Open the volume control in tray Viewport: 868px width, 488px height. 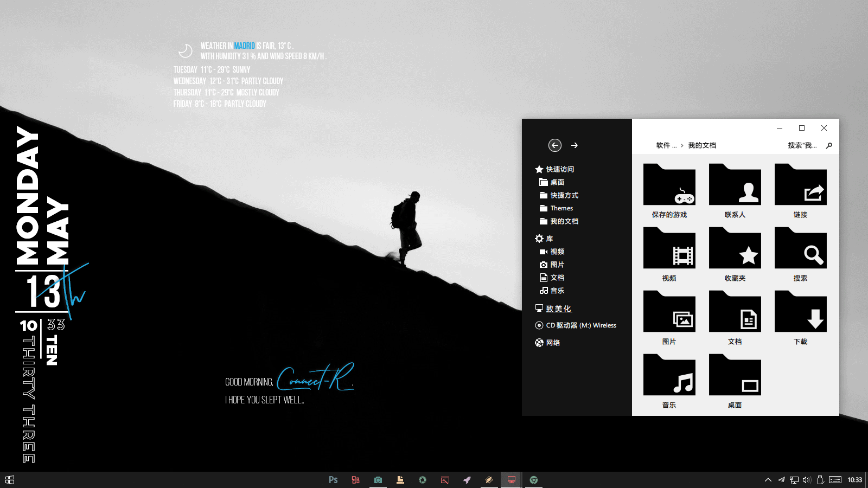tap(807, 480)
